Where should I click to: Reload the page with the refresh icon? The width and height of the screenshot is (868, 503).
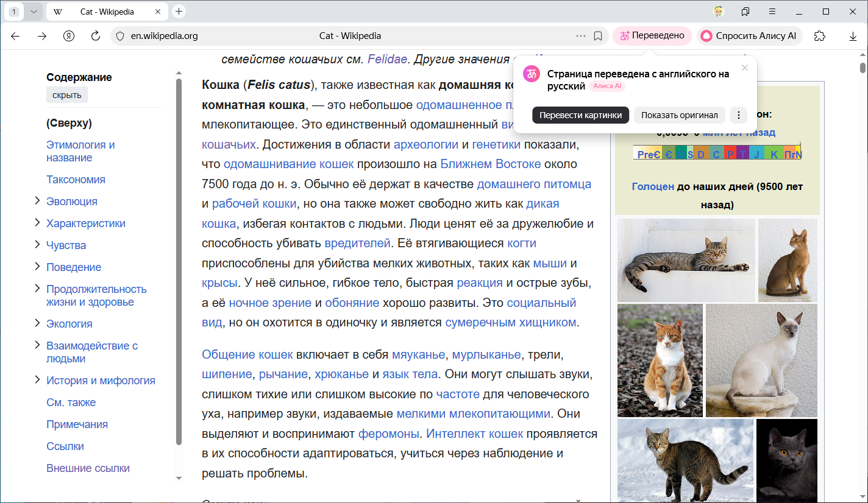95,36
